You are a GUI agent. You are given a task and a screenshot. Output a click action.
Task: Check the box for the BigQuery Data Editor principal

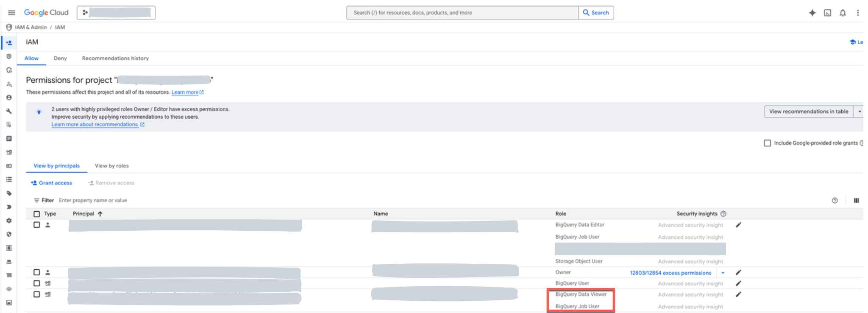[x=37, y=225]
